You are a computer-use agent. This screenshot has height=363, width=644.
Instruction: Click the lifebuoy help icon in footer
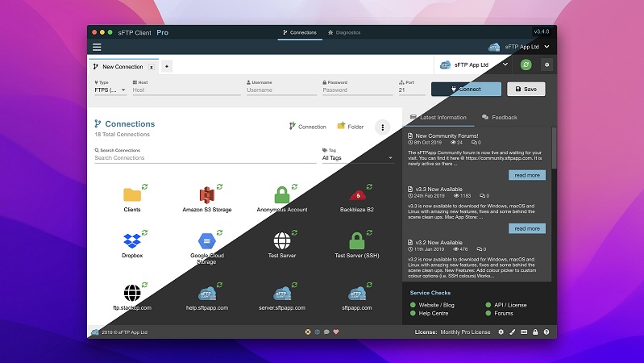308,332
